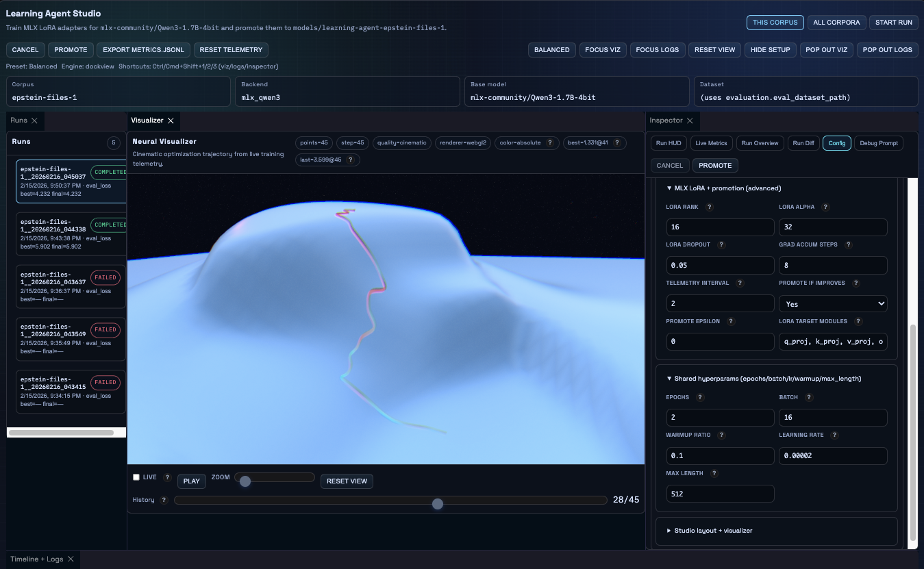This screenshot has height=569, width=924.
Task: Close the Runs panel tab
Action: pos(34,121)
